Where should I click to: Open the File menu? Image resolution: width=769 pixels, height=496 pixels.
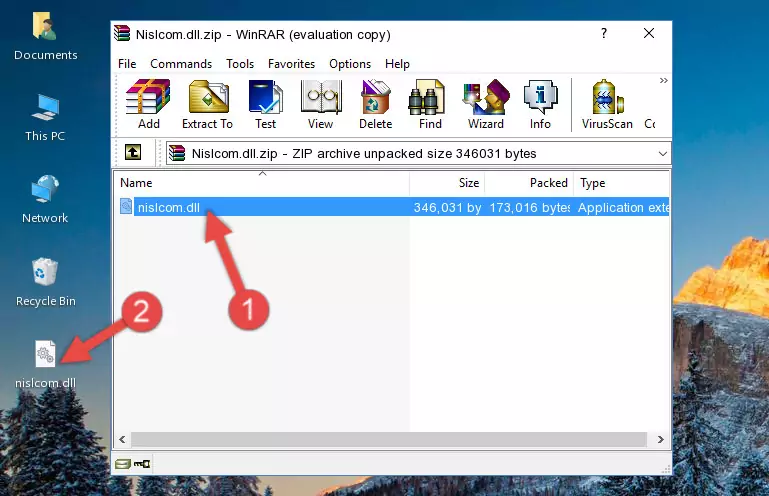click(x=127, y=64)
